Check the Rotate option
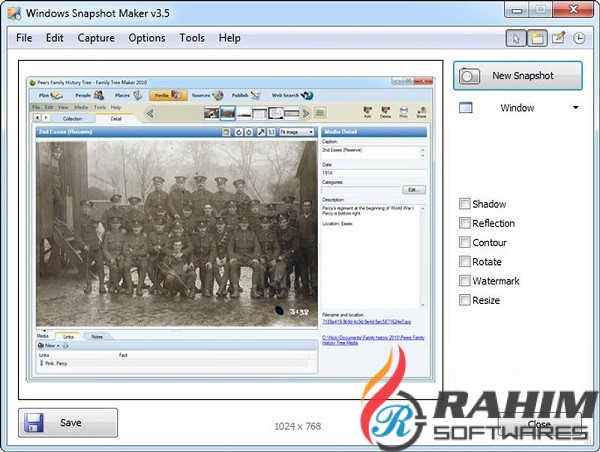 [x=465, y=261]
